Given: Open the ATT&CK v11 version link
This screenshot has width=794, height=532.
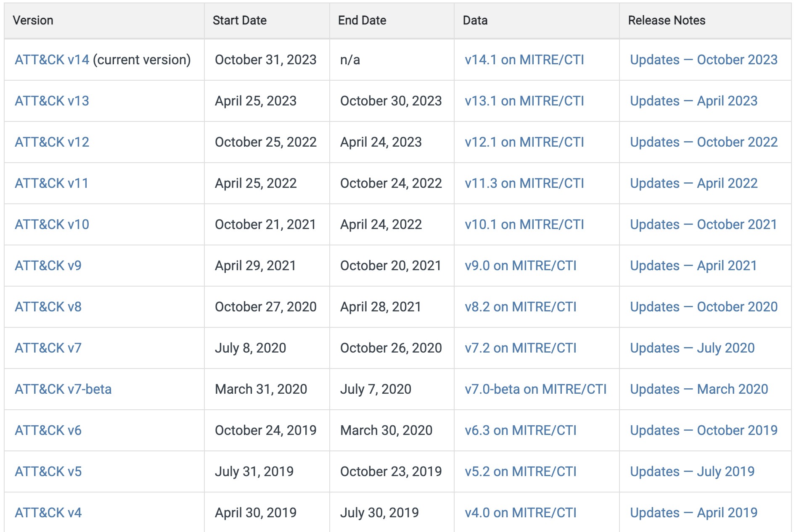Looking at the screenshot, I should (x=52, y=183).
